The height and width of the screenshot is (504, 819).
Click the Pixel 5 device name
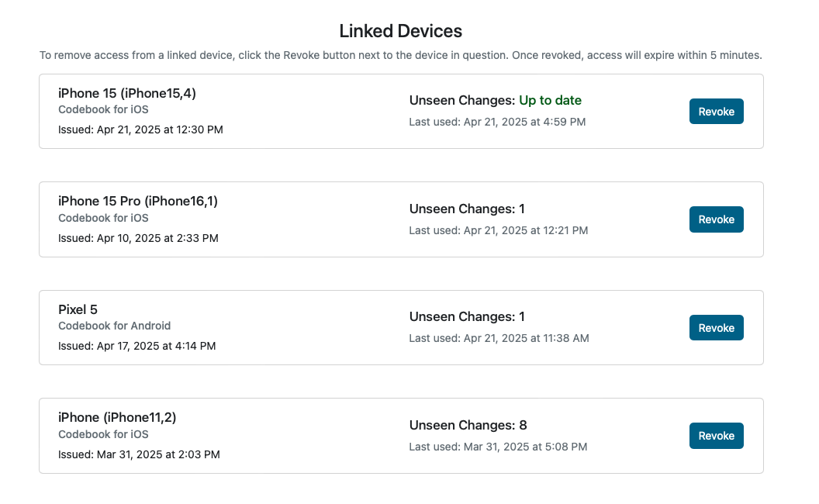pyautogui.click(x=78, y=309)
